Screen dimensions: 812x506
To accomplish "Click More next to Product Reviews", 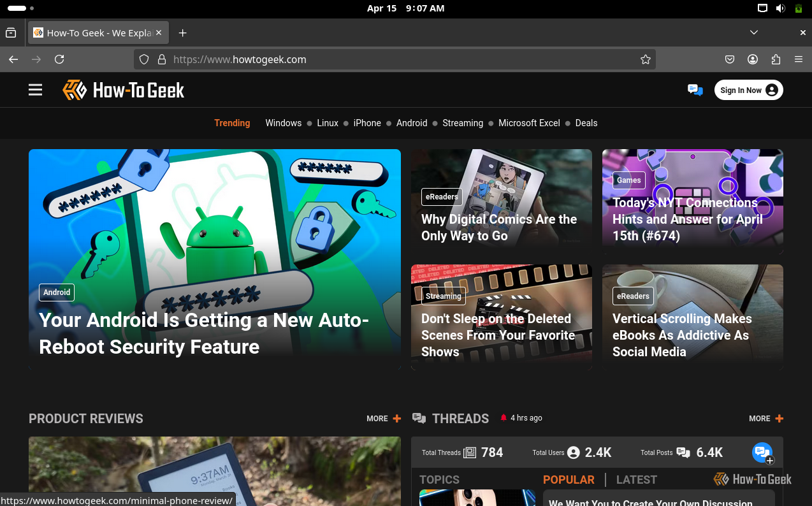I will tap(384, 419).
